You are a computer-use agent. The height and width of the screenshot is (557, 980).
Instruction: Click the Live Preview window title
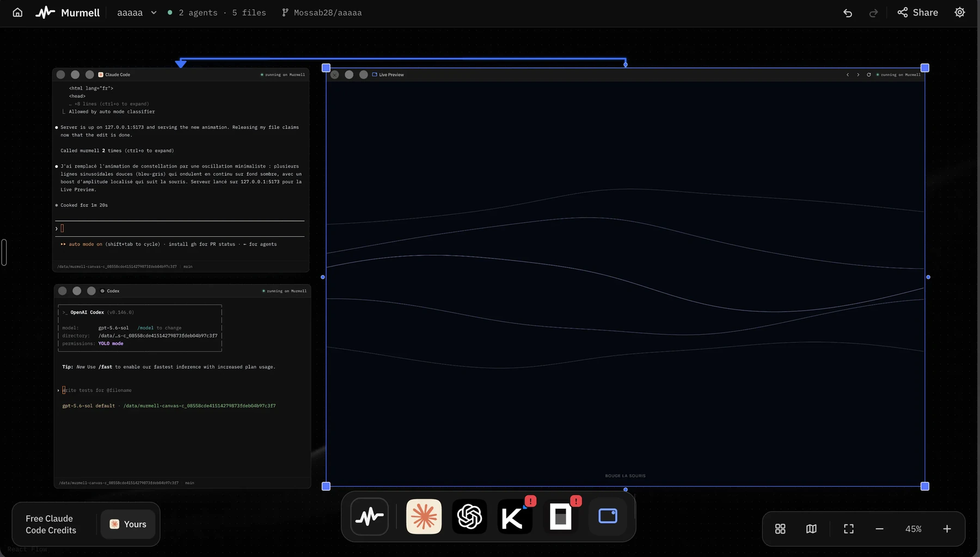[391, 75]
